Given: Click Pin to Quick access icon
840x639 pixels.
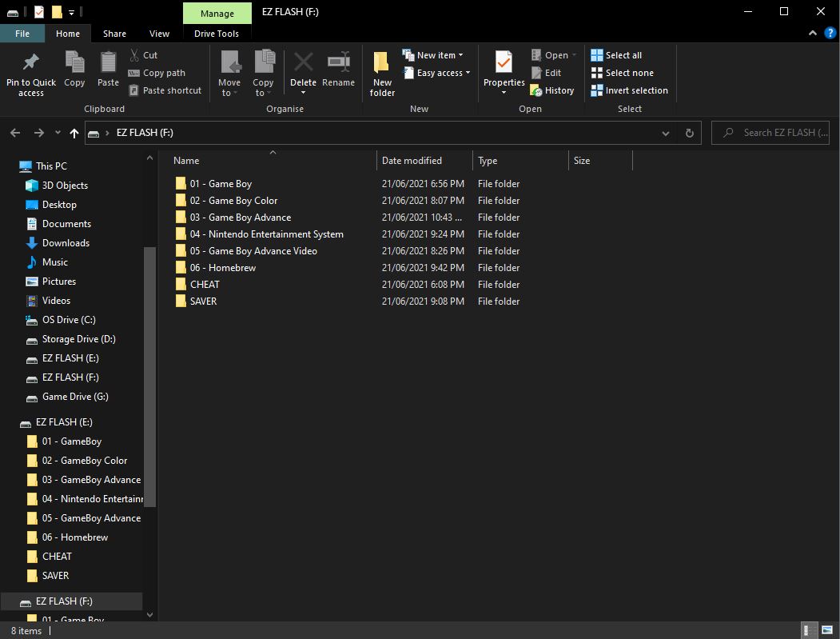Looking at the screenshot, I should coord(30,62).
